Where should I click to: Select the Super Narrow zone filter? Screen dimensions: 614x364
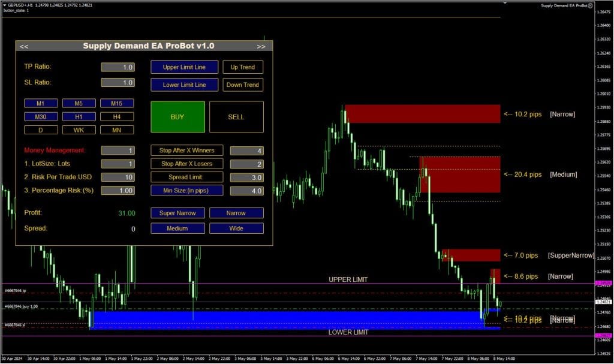click(177, 213)
